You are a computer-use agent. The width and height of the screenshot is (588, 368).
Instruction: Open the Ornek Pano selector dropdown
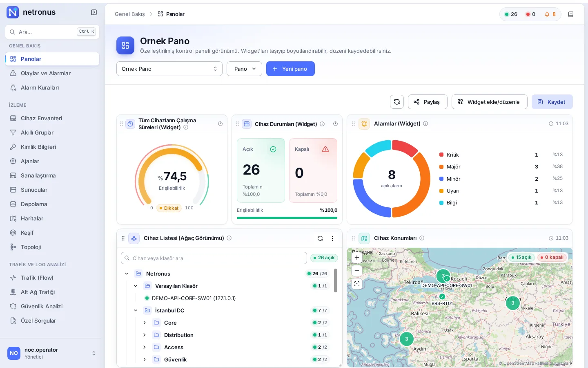[x=169, y=69]
